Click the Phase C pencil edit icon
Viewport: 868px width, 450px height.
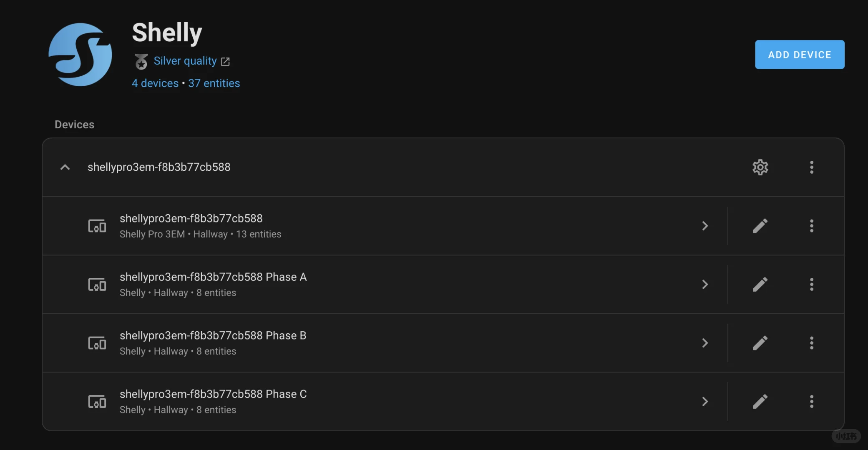click(x=760, y=402)
